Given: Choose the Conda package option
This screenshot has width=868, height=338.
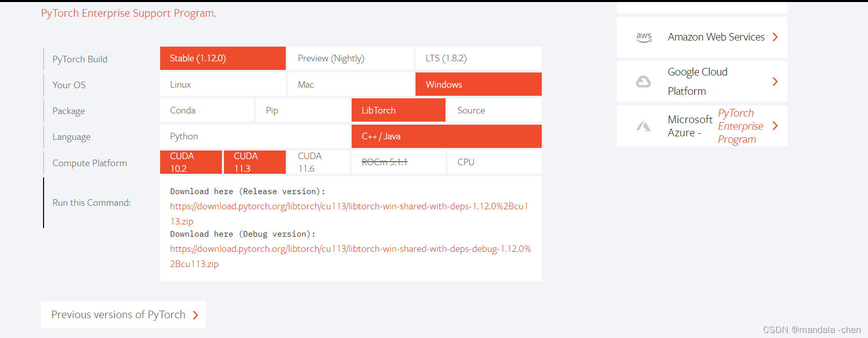Looking at the screenshot, I should [182, 110].
